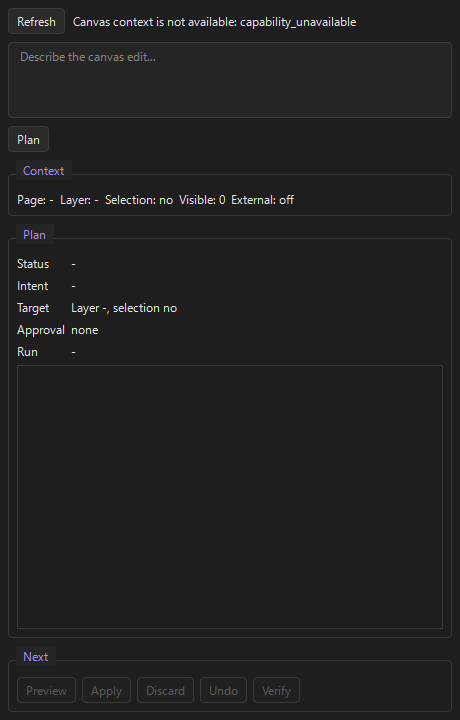Click the Context group heading
The width and height of the screenshot is (460, 720).
pyautogui.click(x=44, y=171)
